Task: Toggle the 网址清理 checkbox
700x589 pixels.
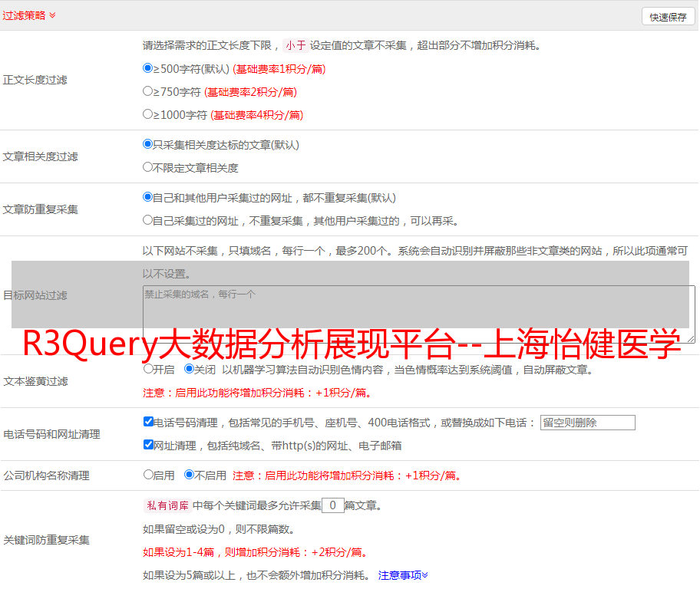Action: [148, 444]
